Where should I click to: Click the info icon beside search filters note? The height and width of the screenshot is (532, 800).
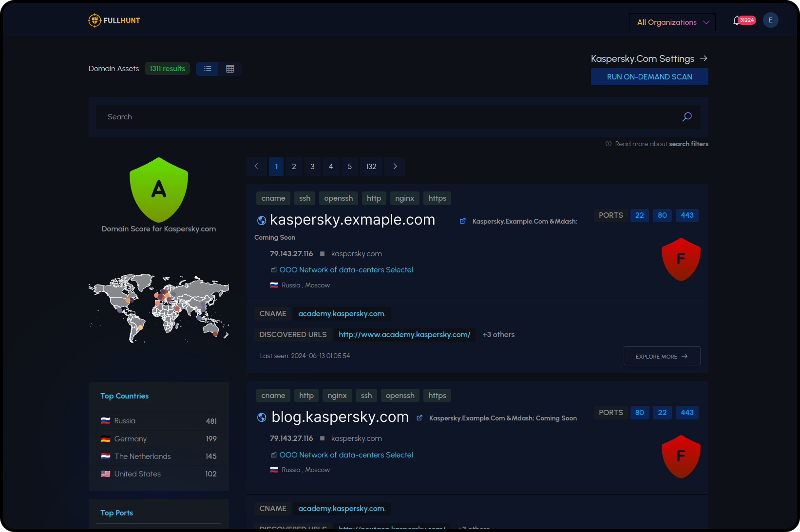608,144
